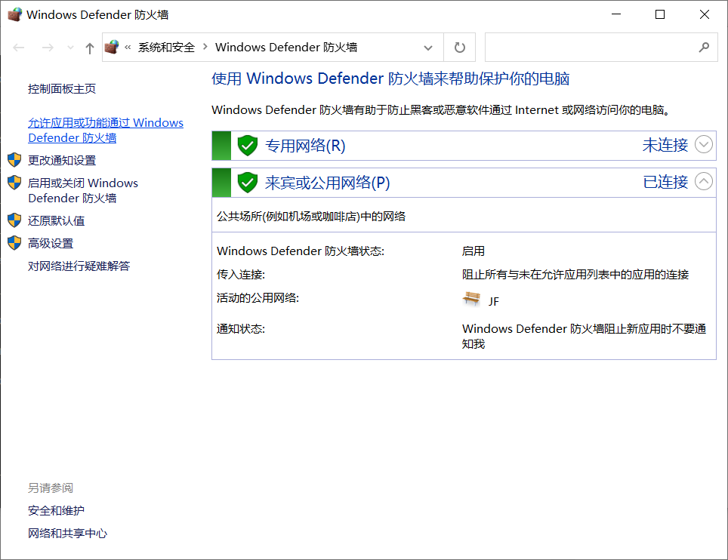Click the green checkmark shield for 专用网络
The image size is (728, 560).
(x=247, y=145)
